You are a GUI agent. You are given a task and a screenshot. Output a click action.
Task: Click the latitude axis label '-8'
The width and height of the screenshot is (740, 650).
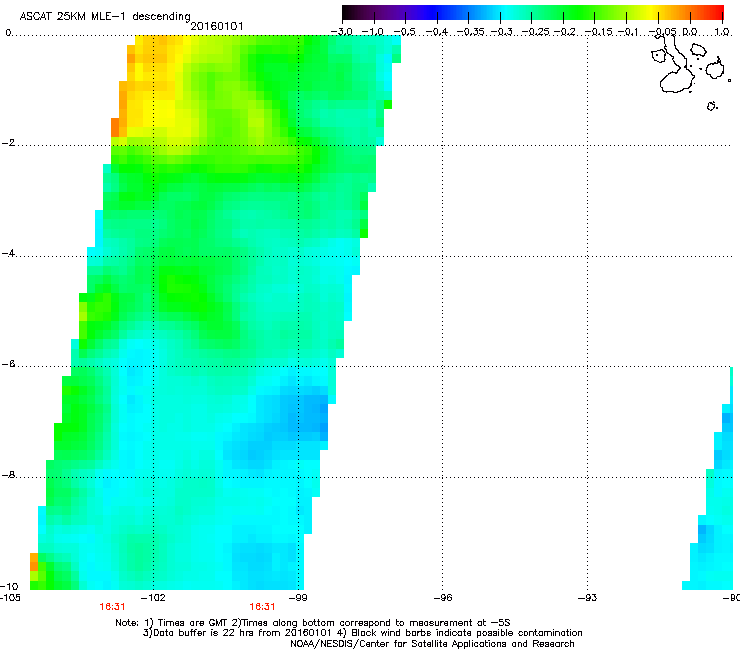pos(8,474)
